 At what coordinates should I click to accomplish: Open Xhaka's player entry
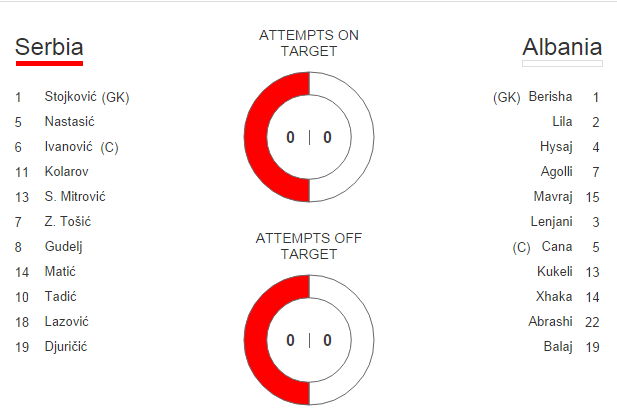554,297
